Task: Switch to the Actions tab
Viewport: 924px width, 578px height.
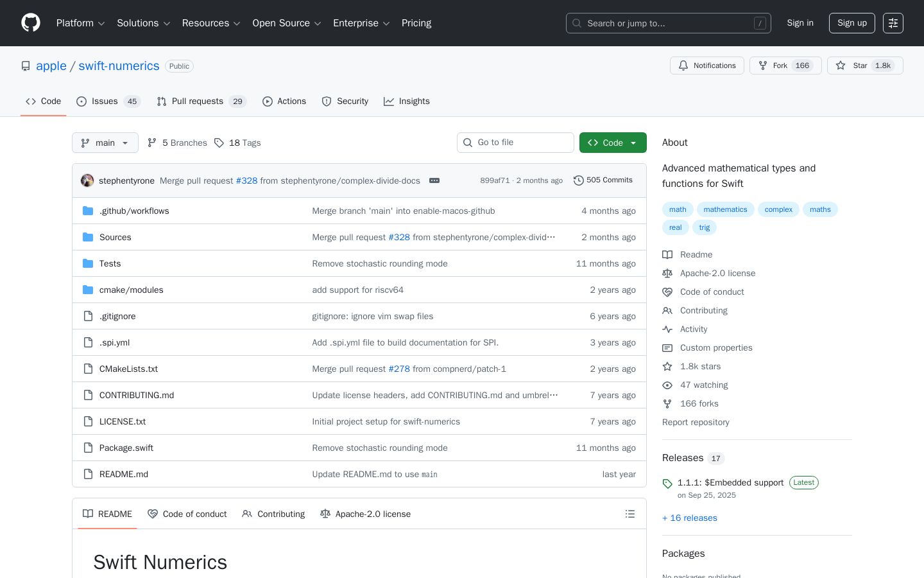Action: 284,101
